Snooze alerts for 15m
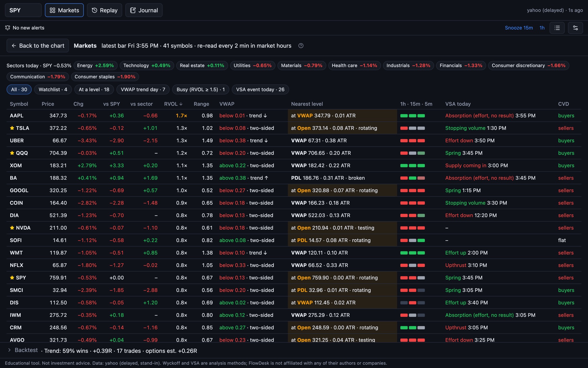 [x=519, y=28]
